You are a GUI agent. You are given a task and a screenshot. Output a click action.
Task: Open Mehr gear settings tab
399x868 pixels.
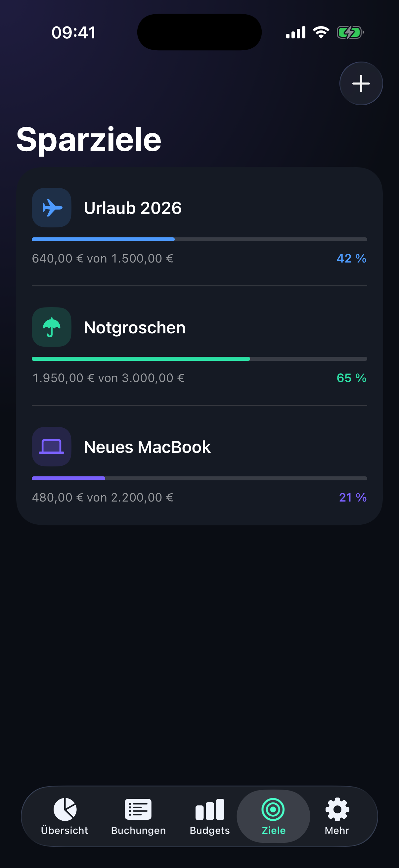tap(337, 816)
